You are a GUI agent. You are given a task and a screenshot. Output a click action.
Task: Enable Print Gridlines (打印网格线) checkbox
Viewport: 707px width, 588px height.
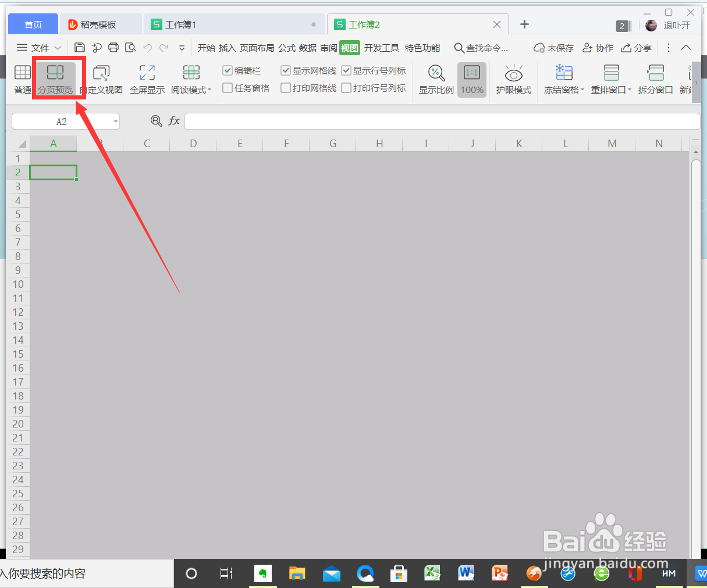pos(286,88)
